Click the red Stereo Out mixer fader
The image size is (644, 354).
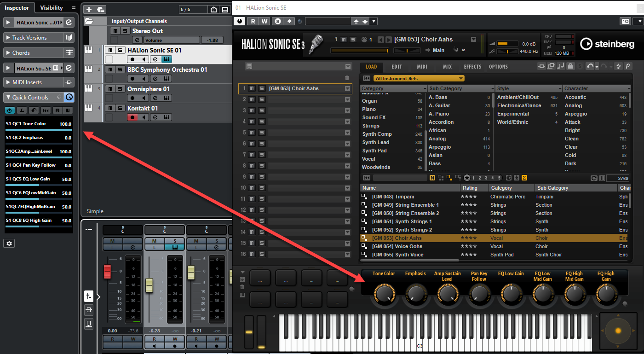tap(107, 272)
